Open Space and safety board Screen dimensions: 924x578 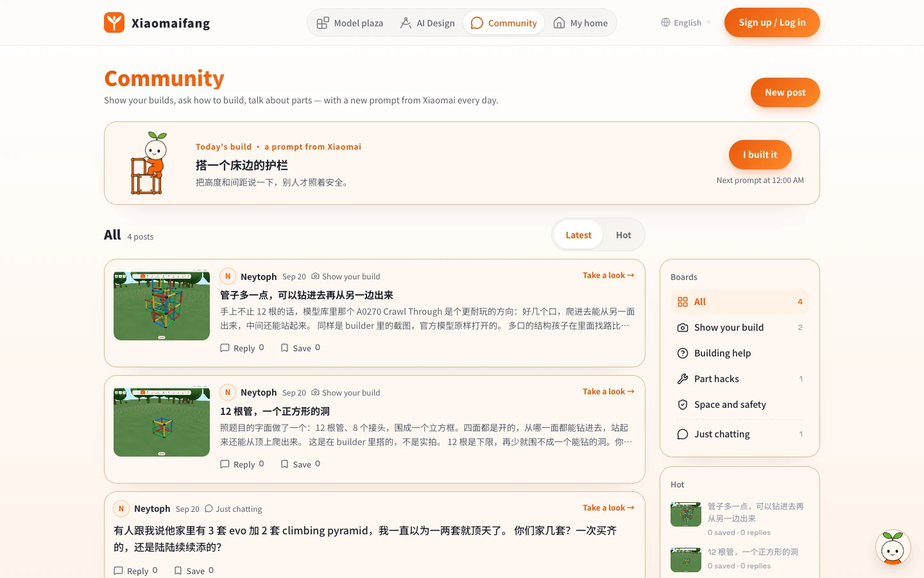click(x=740, y=405)
